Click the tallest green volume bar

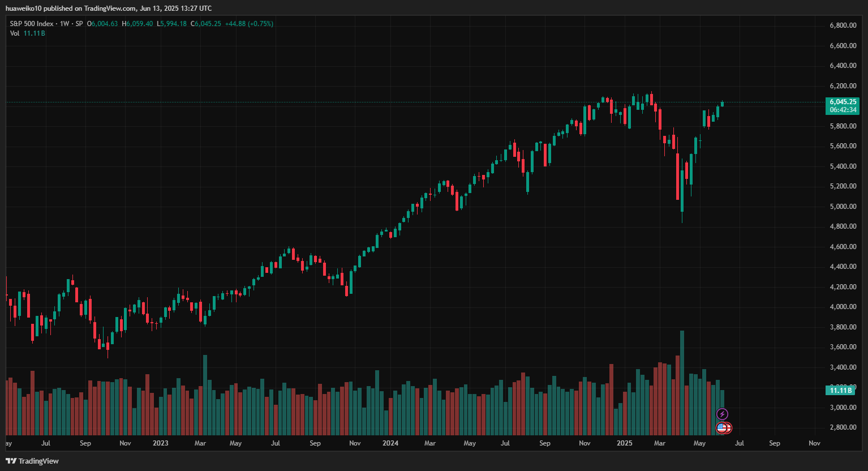tap(682, 383)
